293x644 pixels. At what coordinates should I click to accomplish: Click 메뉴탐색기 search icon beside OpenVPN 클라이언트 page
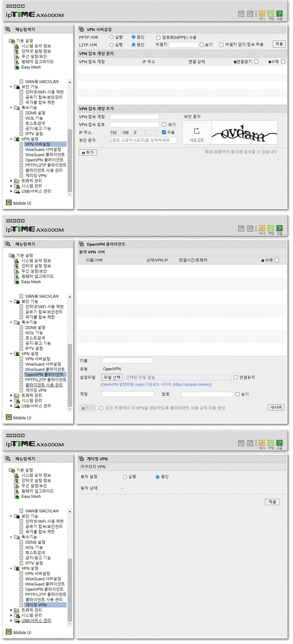(x=8, y=244)
